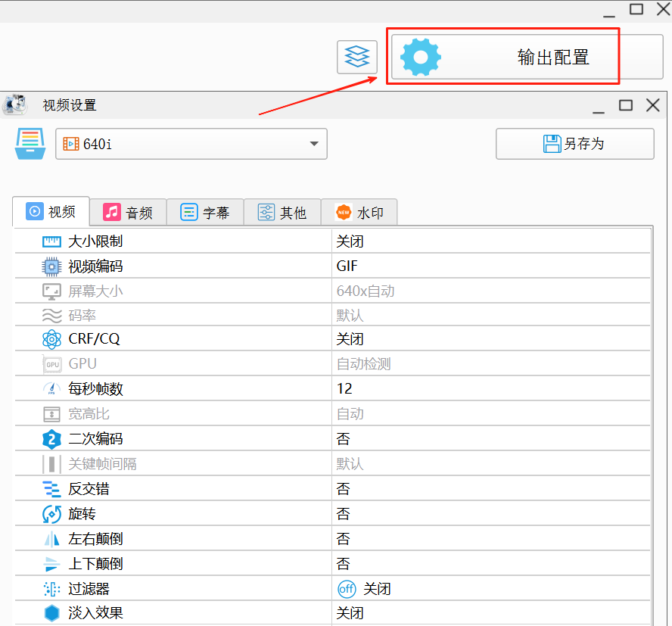
Task: Click the 另存为 save-as button
Action: pyautogui.click(x=574, y=144)
